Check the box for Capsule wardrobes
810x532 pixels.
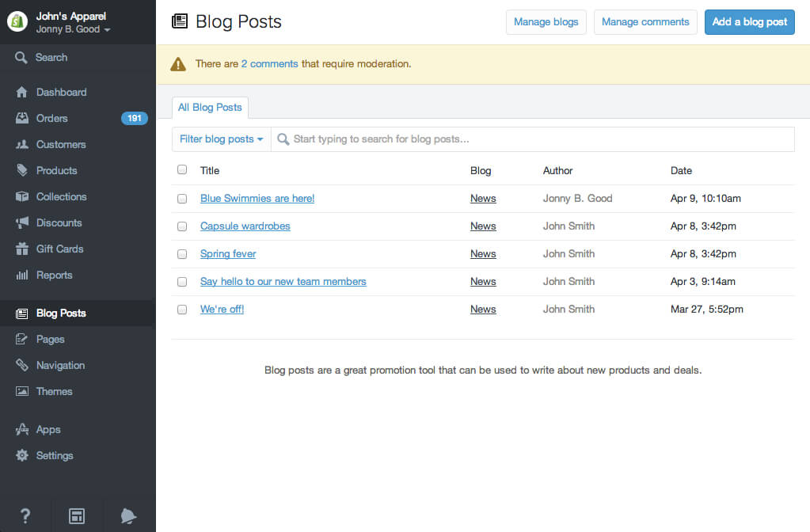point(182,226)
